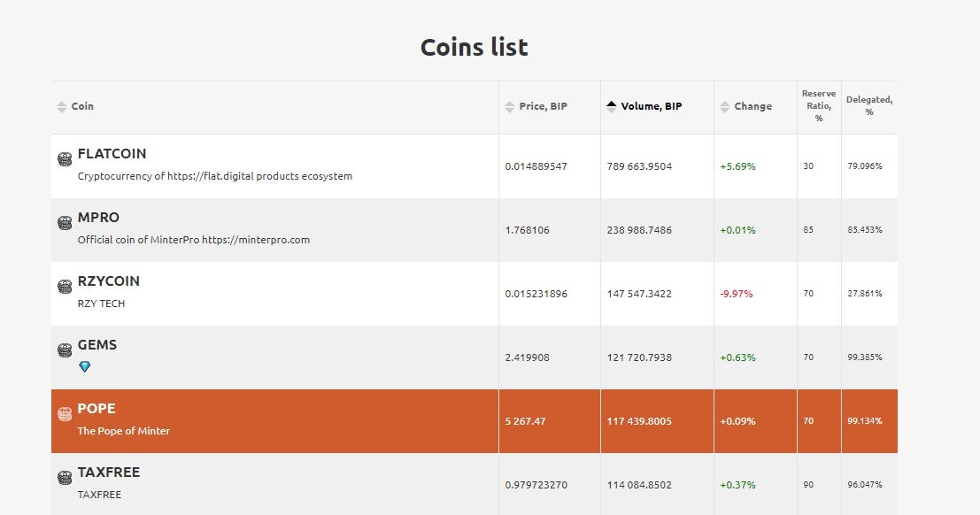This screenshot has width=980, height=515.
Task: Click the RZYCOIN coin icon
Action: 65,286
